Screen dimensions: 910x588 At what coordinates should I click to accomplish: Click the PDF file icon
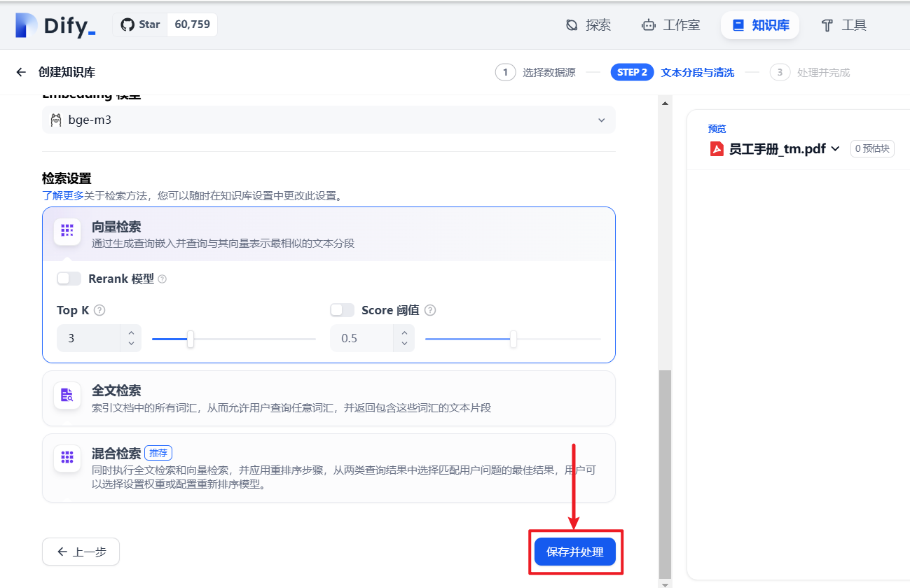(x=717, y=148)
